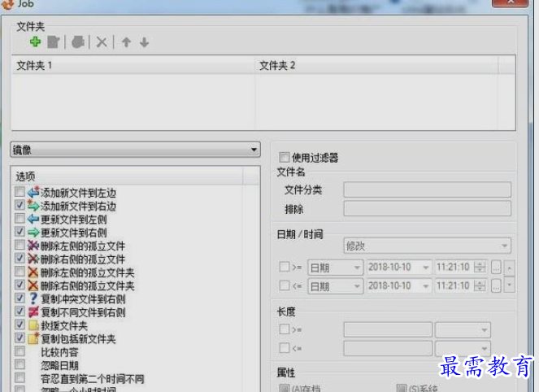Toggle length <= filter checkbox
Viewport: 539px width, 392px height.
[285, 348]
